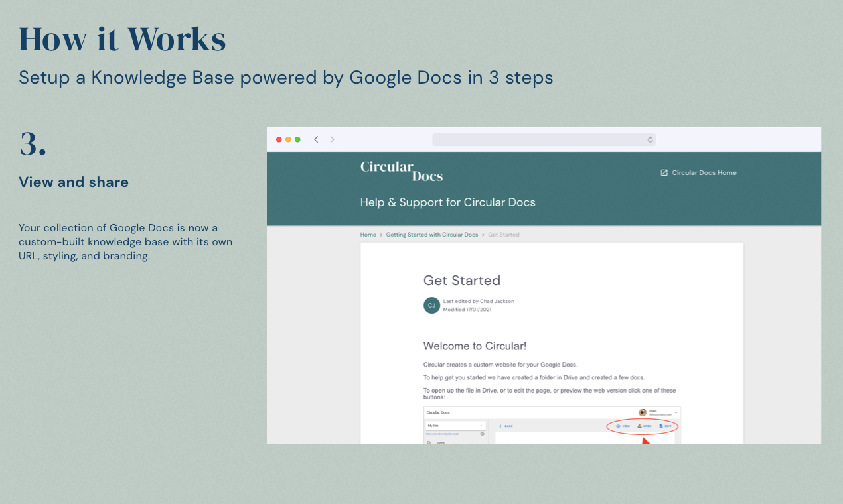Click the 'View and share' step title

click(x=74, y=182)
